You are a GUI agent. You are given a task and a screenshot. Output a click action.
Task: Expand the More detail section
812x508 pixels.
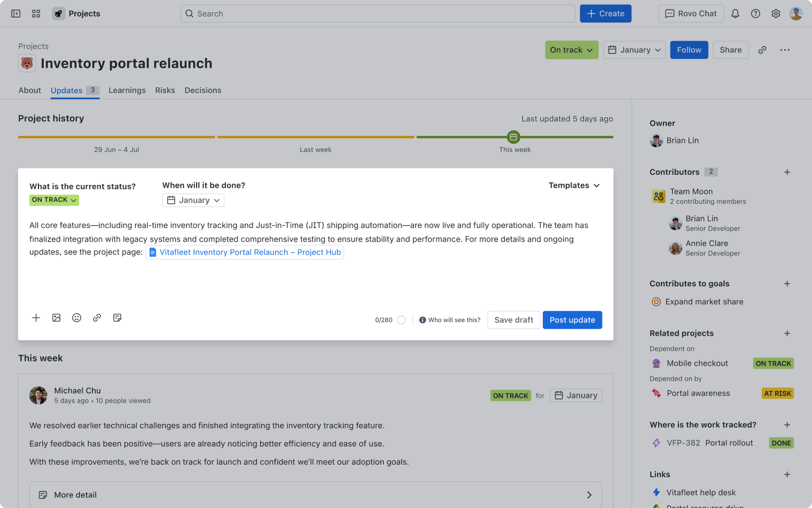coord(315,495)
